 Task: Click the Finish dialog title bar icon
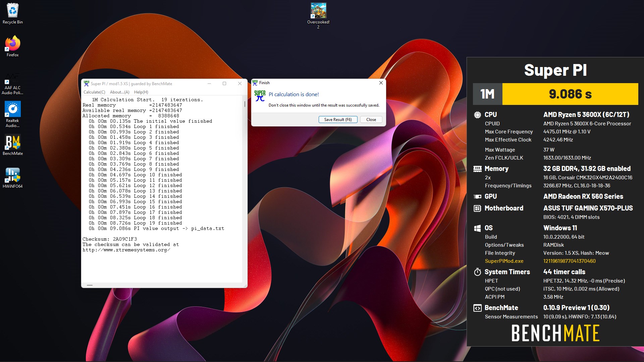(255, 82)
